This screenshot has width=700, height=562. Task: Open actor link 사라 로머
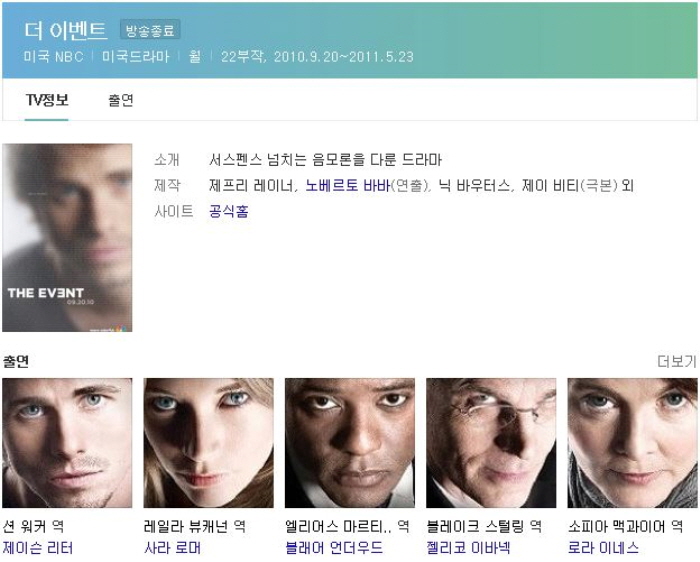(172, 548)
